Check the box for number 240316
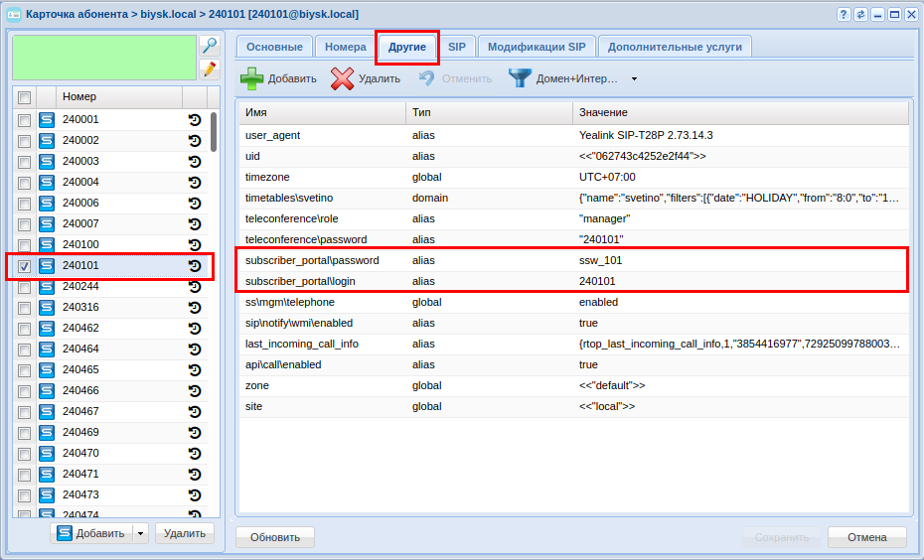Screen dimensions: 924x560 [24, 308]
